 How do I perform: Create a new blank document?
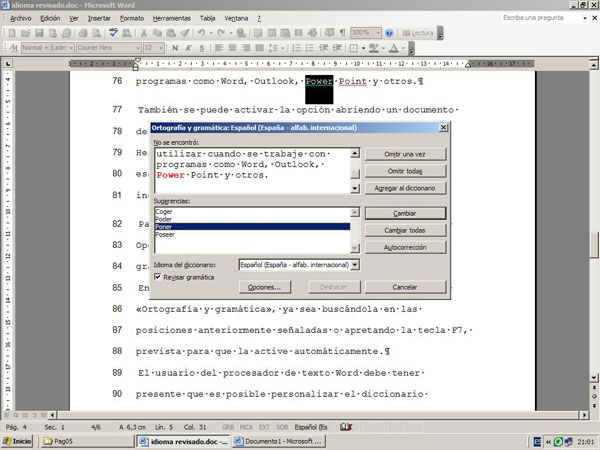pyautogui.click(x=12, y=33)
